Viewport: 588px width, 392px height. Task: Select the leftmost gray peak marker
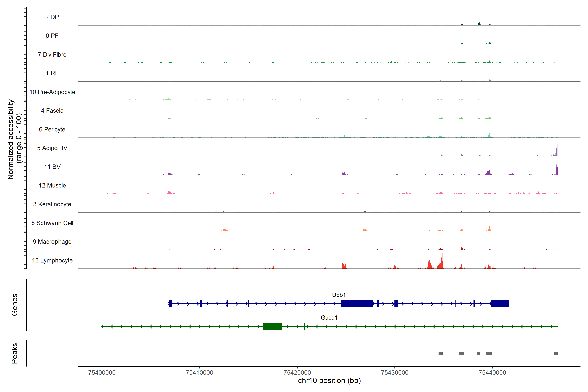click(441, 353)
